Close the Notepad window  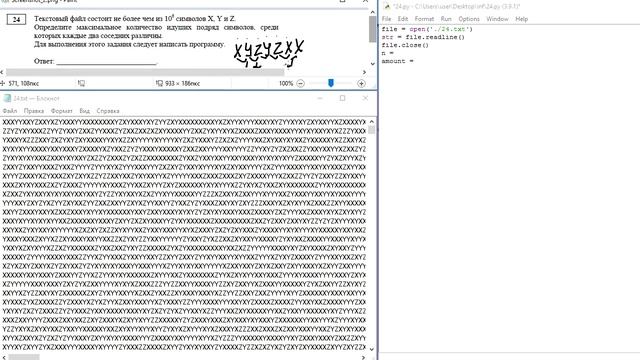click(x=365, y=98)
